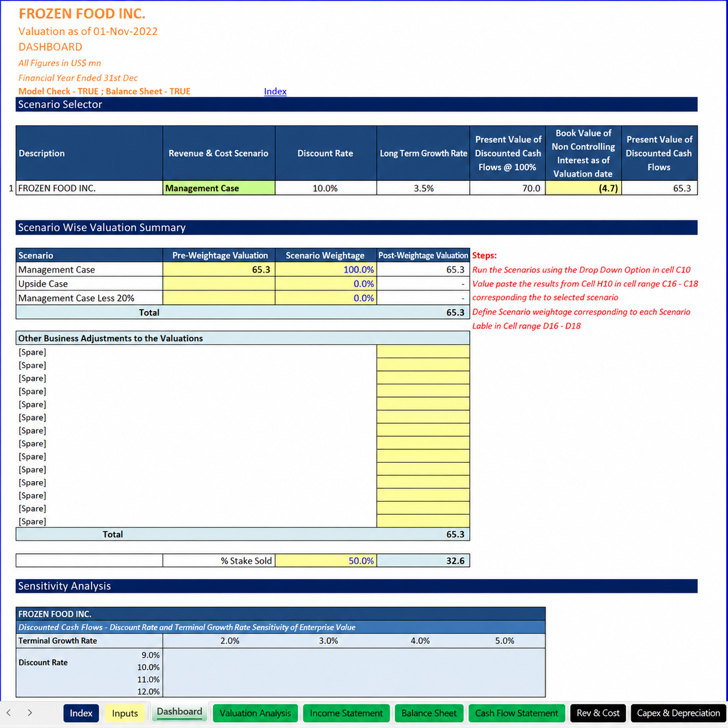The width and height of the screenshot is (728, 728).
Task: Select the Dashboard sheet tab
Action: 179,712
